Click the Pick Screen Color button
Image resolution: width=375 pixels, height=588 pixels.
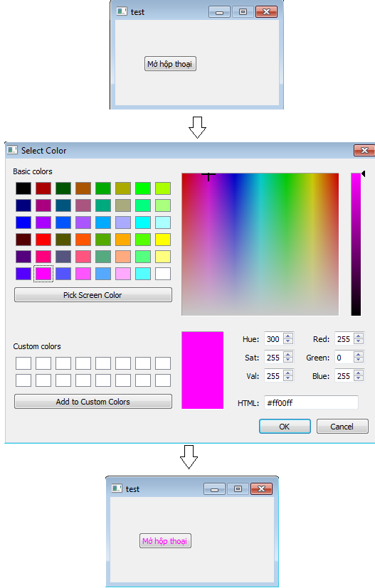[93, 295]
